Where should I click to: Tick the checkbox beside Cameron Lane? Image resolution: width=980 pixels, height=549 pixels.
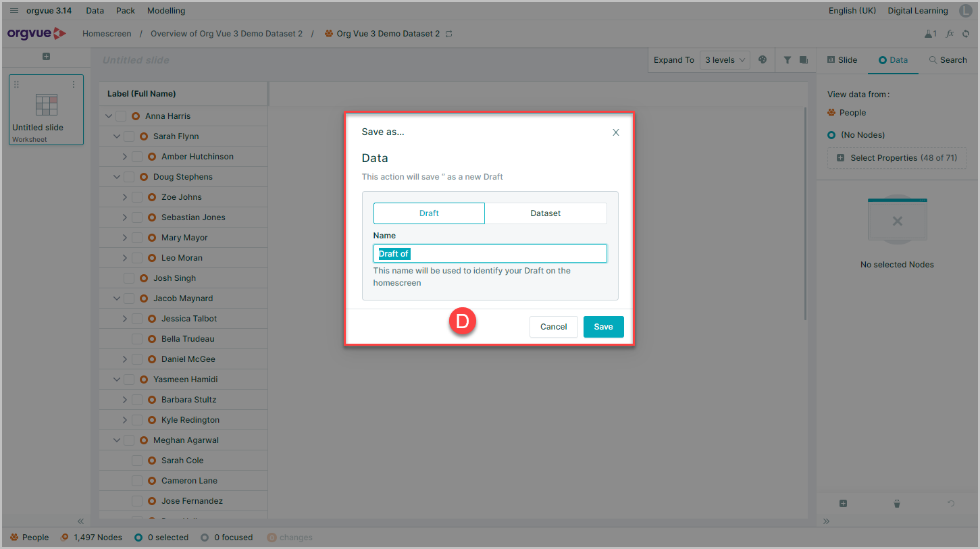point(137,481)
